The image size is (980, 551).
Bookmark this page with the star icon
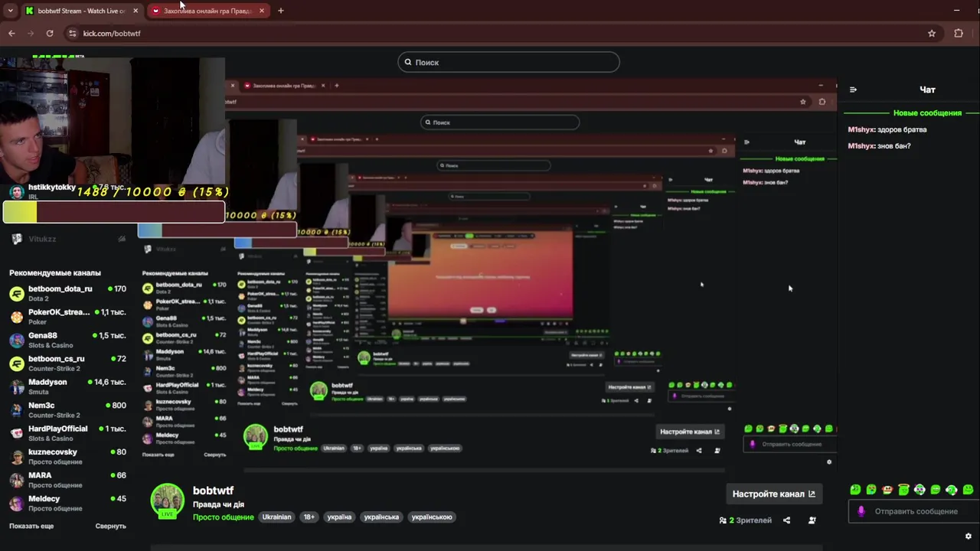coord(932,34)
